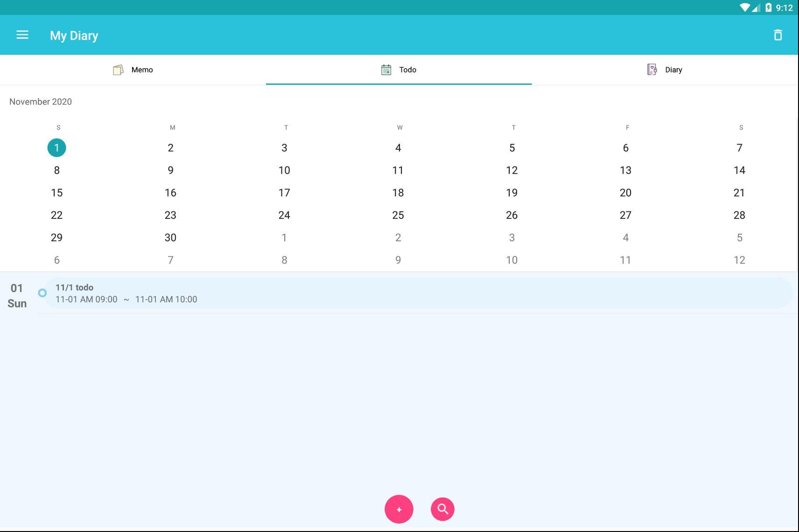Select Saturday November 21
This screenshot has width=799, height=532.
point(739,193)
